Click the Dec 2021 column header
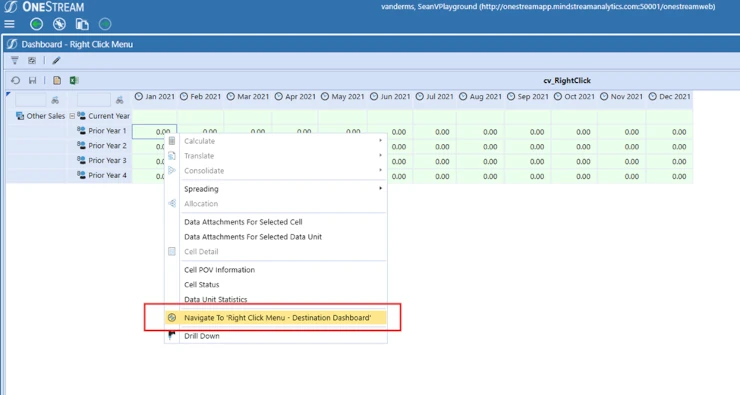 click(670, 96)
